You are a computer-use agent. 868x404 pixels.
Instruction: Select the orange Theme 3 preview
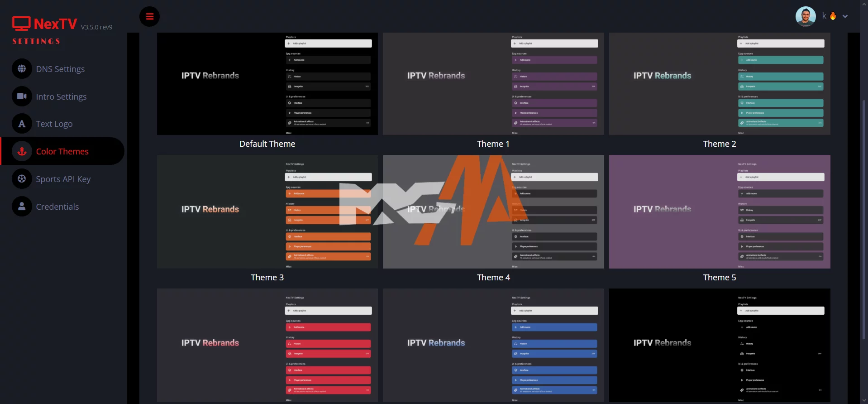[267, 212]
